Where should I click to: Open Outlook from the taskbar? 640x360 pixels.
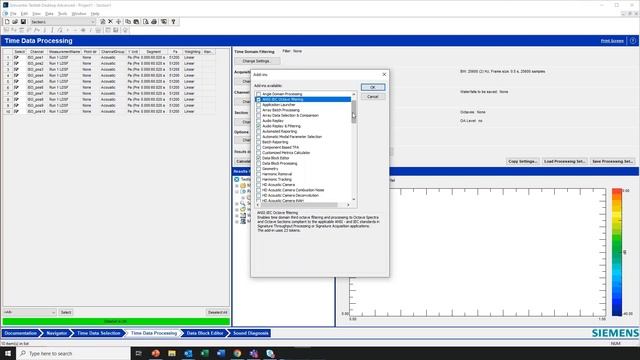point(188,353)
